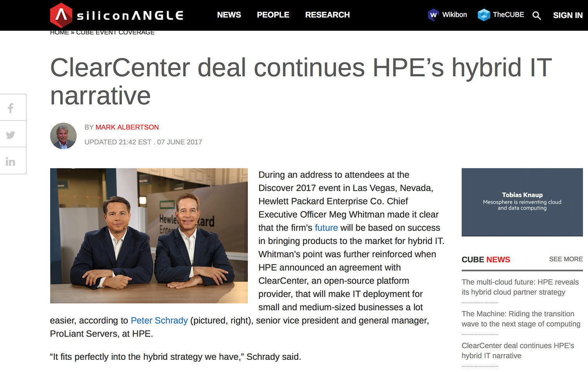The width and height of the screenshot is (588, 372).
Task: Click the Tobias Knaup sidebar banner
Action: (x=522, y=202)
